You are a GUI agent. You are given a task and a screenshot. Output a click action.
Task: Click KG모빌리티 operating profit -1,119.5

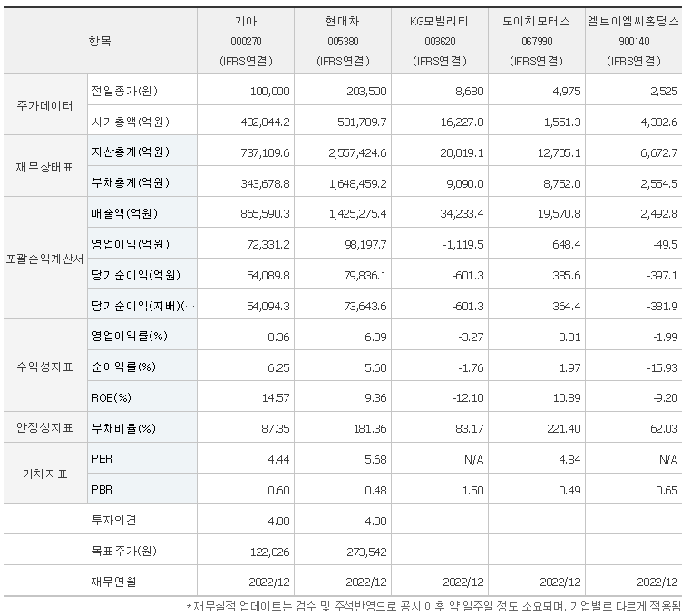point(463,245)
